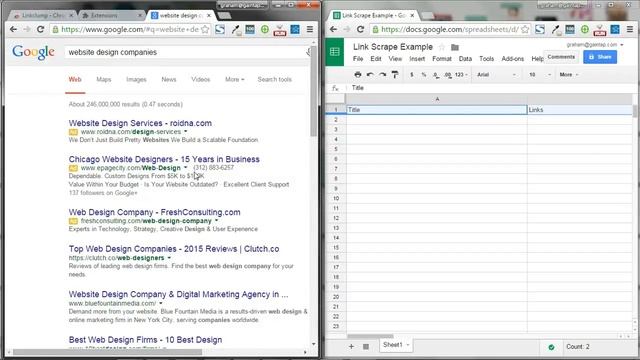
Task: Undo the last spreadsheet action
Action: coord(370,75)
